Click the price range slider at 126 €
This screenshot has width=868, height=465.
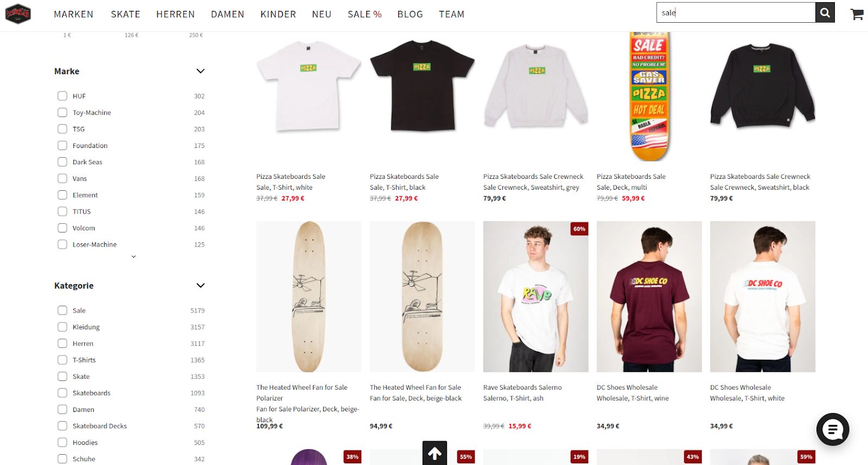131,35
